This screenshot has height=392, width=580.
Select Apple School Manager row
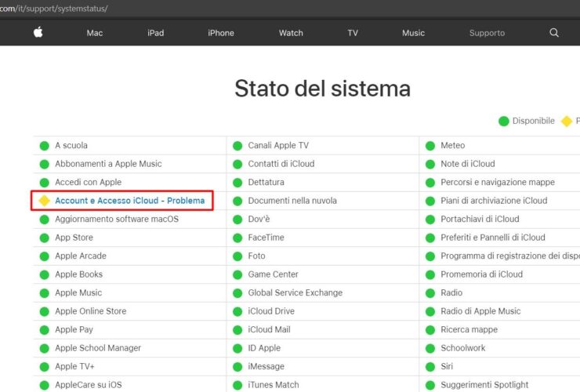click(x=130, y=348)
